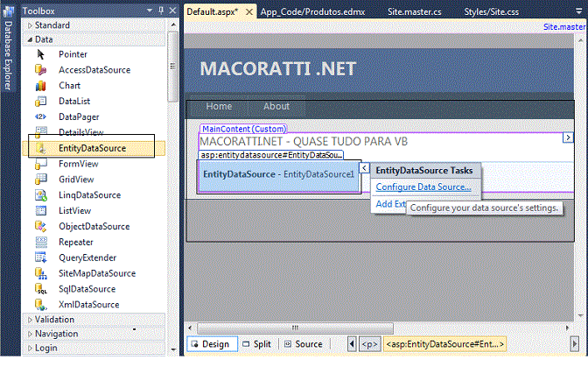
Task: Click Toolbox scroll up arrow
Action: point(173,25)
